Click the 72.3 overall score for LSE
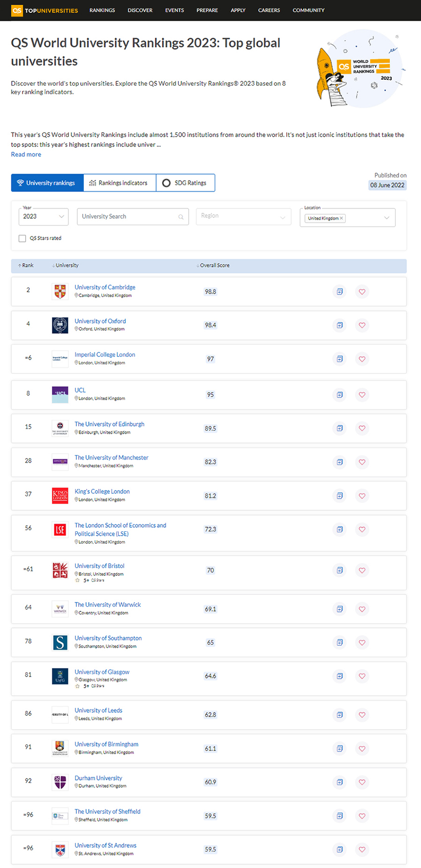Image resolution: width=421 pixels, height=868 pixels. click(x=210, y=529)
